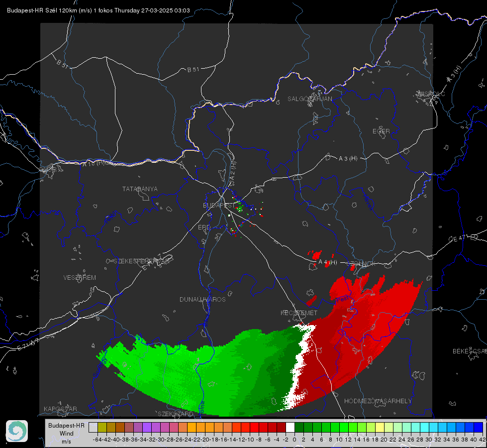Click the blue Heves county label
The height and width of the screenshot is (448, 487).
click(368, 202)
